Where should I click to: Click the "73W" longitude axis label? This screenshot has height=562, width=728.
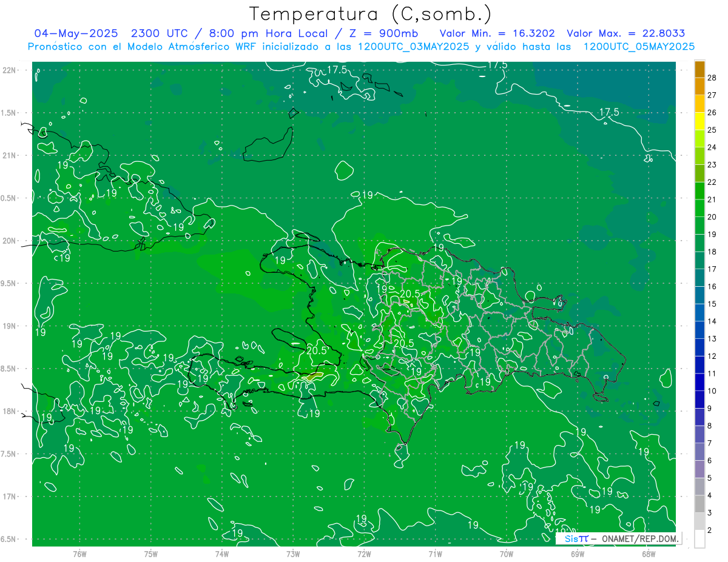[x=292, y=554]
